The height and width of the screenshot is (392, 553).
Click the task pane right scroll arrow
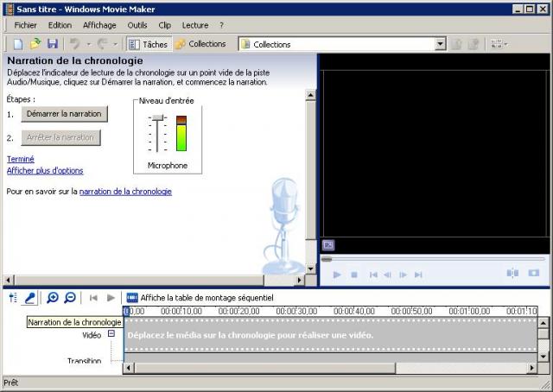pos(300,281)
